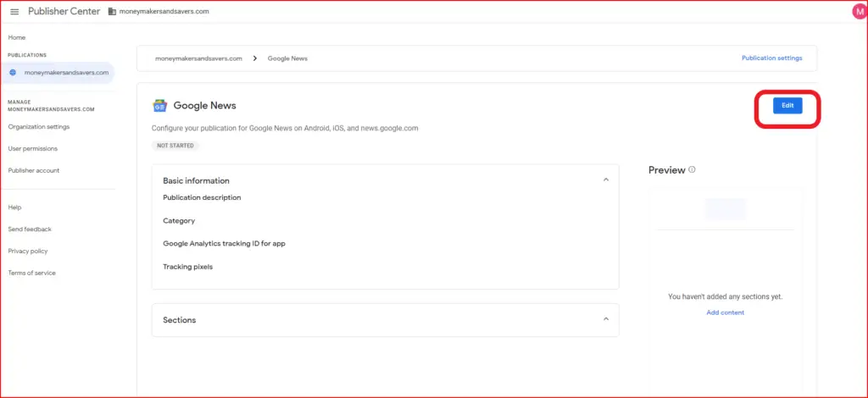Collapse the Sections panel
Viewport: 868px width, 398px height.
point(605,319)
